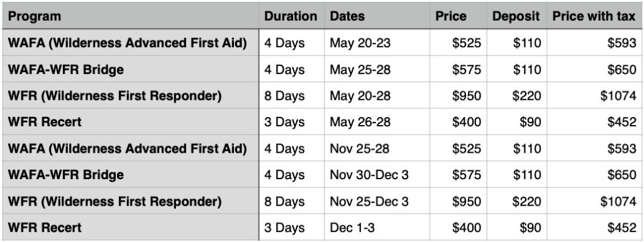
Task: Select the $400 price in May 26-28 row
Action: tap(458, 121)
